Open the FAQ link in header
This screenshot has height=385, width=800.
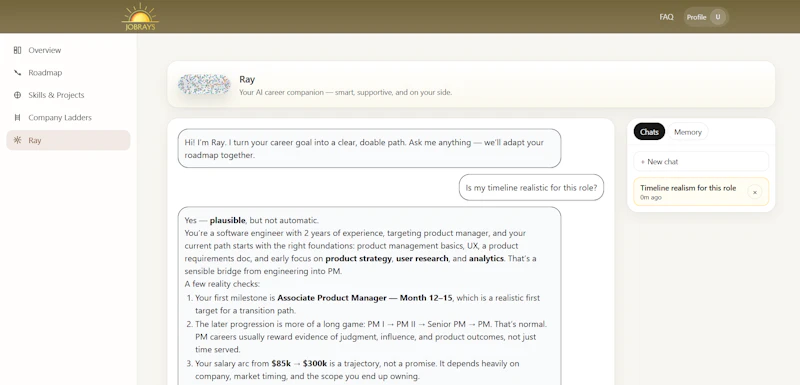point(666,17)
